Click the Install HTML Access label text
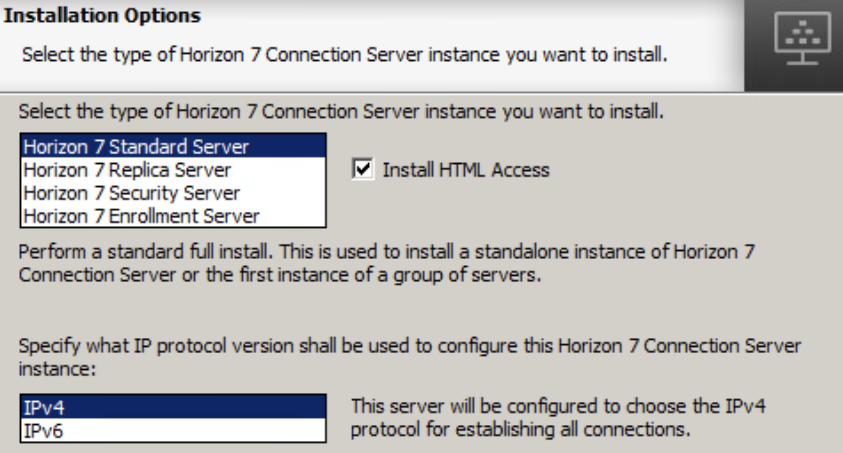Image resolution: width=843 pixels, height=453 pixels. pyautogui.click(x=466, y=170)
